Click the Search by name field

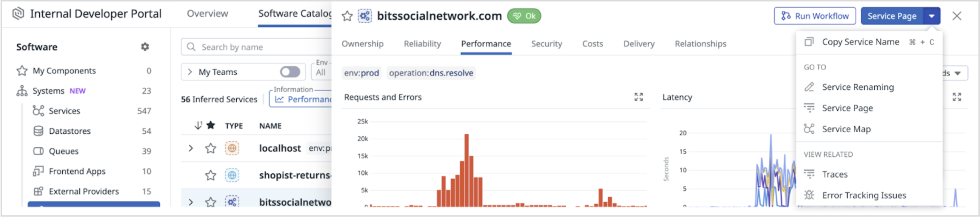pyautogui.click(x=257, y=47)
